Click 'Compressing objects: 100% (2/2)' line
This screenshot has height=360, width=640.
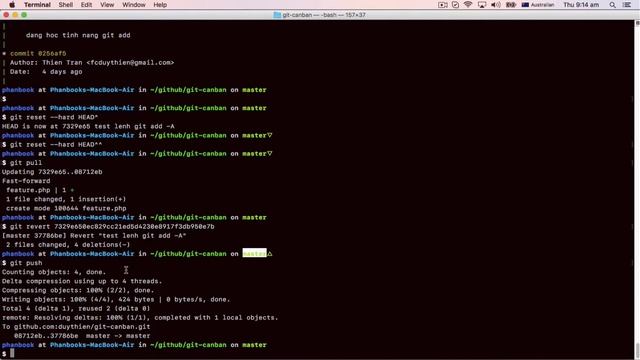pos(78,290)
